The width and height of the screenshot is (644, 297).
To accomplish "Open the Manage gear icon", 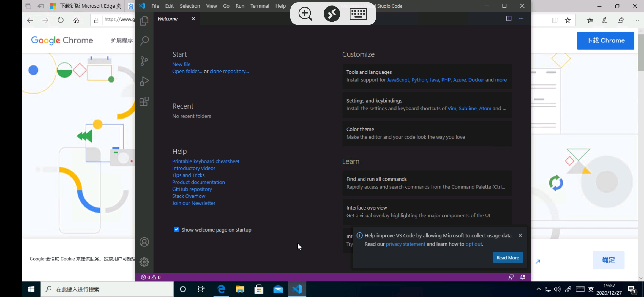I will (x=144, y=262).
